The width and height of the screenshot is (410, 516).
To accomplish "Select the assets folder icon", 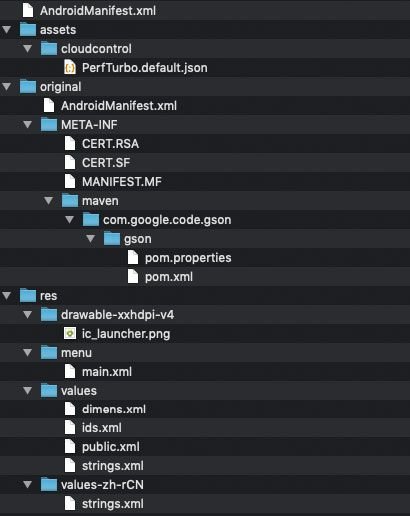I will click(x=28, y=30).
